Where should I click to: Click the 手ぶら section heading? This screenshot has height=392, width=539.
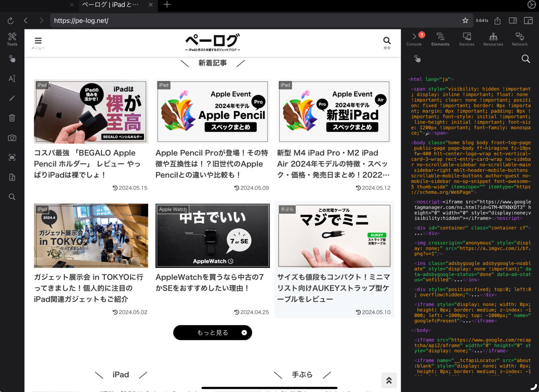pos(302,375)
